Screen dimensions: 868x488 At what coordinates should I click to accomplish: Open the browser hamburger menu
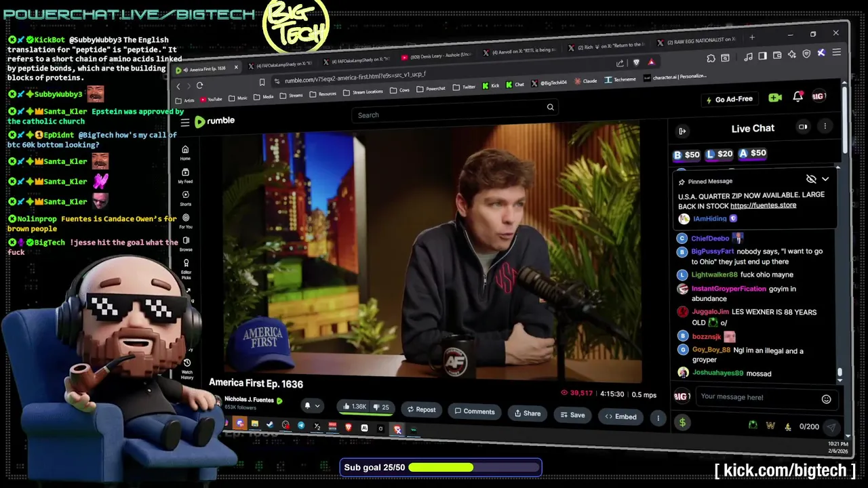[836, 52]
